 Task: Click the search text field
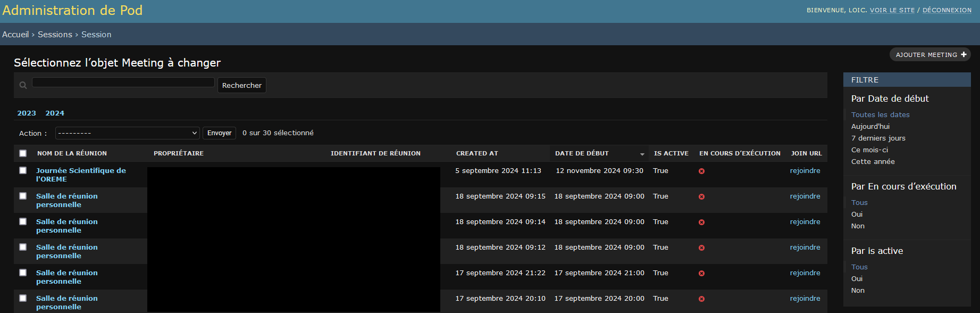click(123, 83)
